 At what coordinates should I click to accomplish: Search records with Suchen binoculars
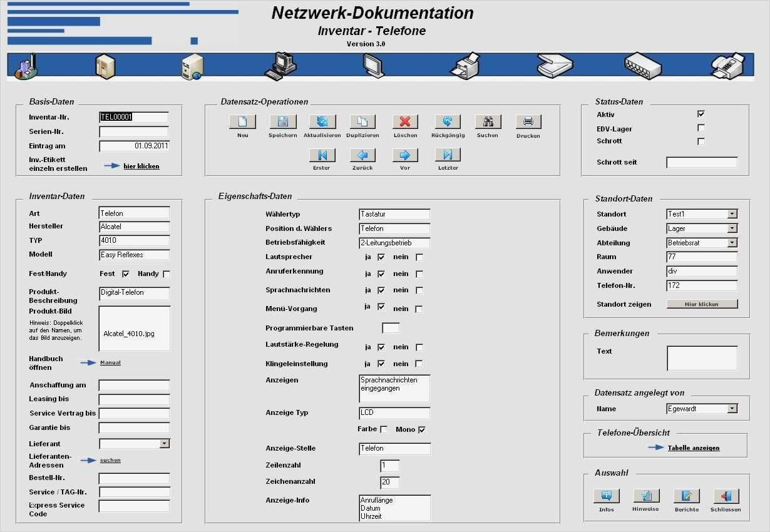click(x=488, y=121)
